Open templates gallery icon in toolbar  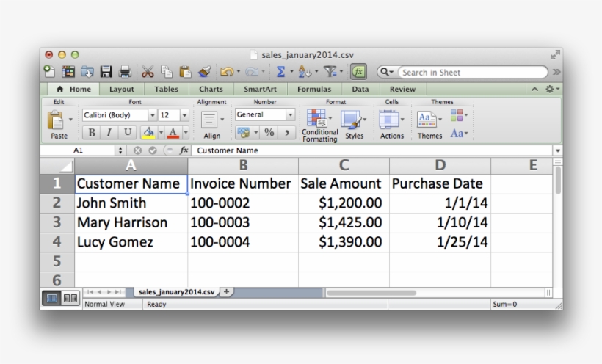pyautogui.click(x=68, y=72)
